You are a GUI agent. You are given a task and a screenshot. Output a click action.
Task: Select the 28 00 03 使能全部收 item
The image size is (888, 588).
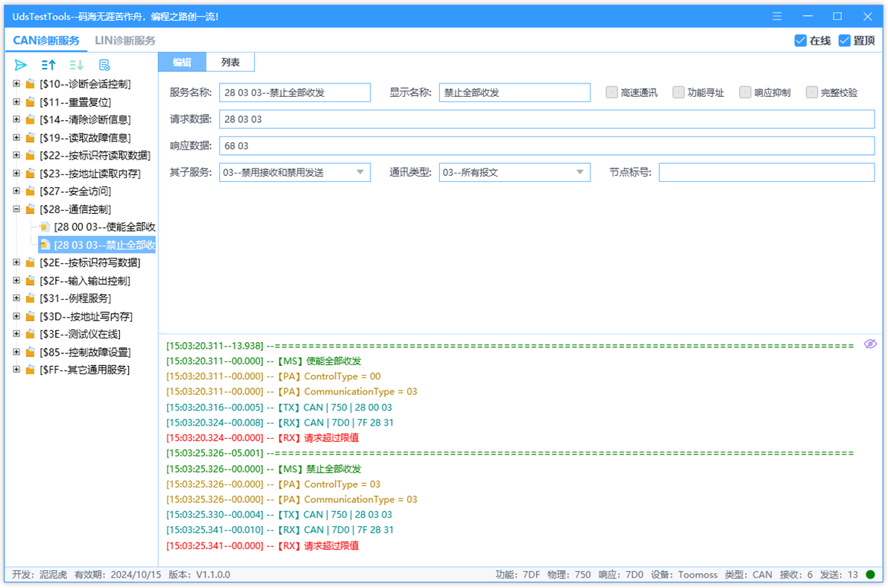pos(105,227)
